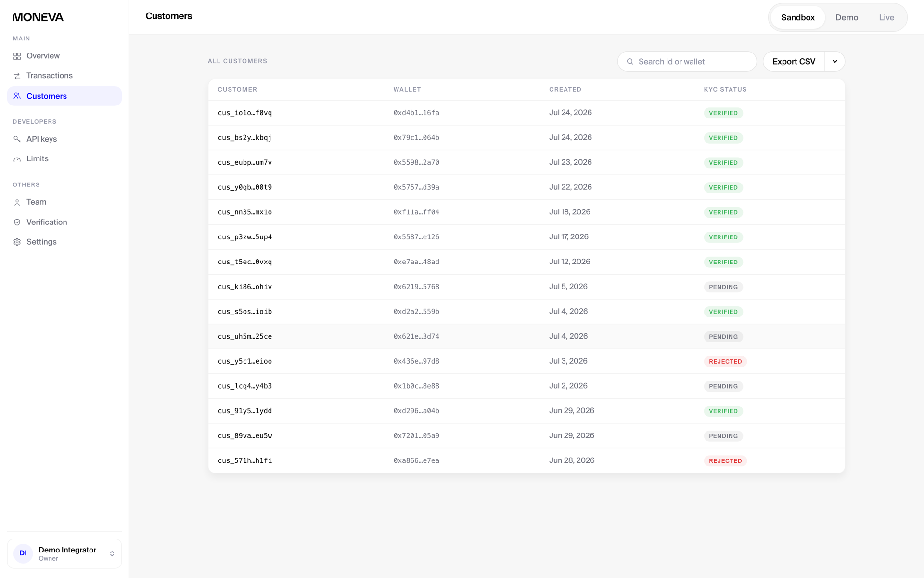Click the Pending badge for cus_ki86…ohiv
924x578 pixels.
(723, 287)
